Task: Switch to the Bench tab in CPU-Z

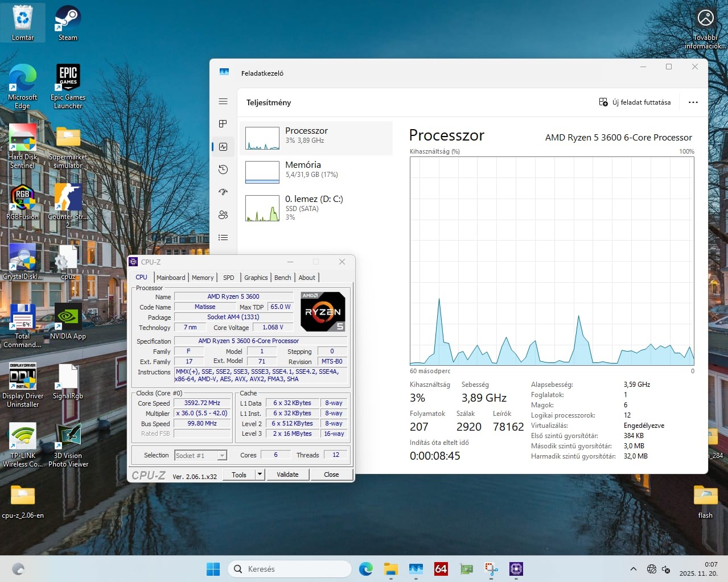Action: pos(283,278)
